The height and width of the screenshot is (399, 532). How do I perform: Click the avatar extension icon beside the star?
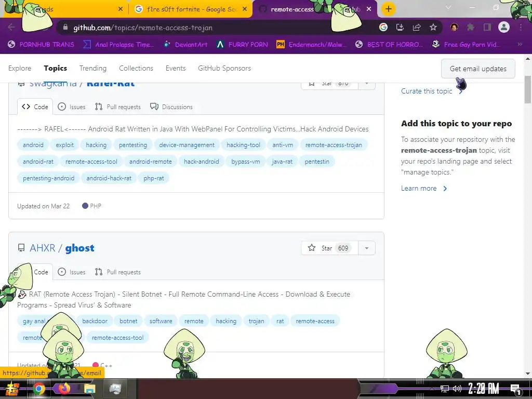tap(454, 27)
